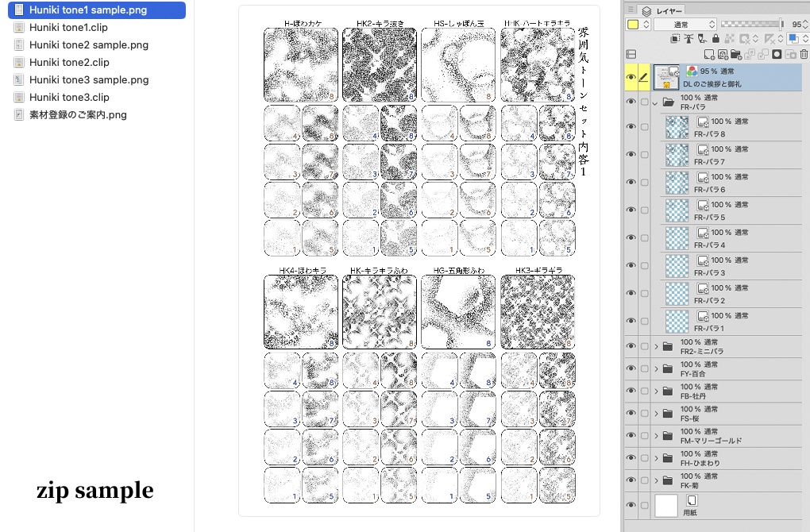Click pencil edit icon on DL layer
The height and width of the screenshot is (532, 810).
point(644,78)
